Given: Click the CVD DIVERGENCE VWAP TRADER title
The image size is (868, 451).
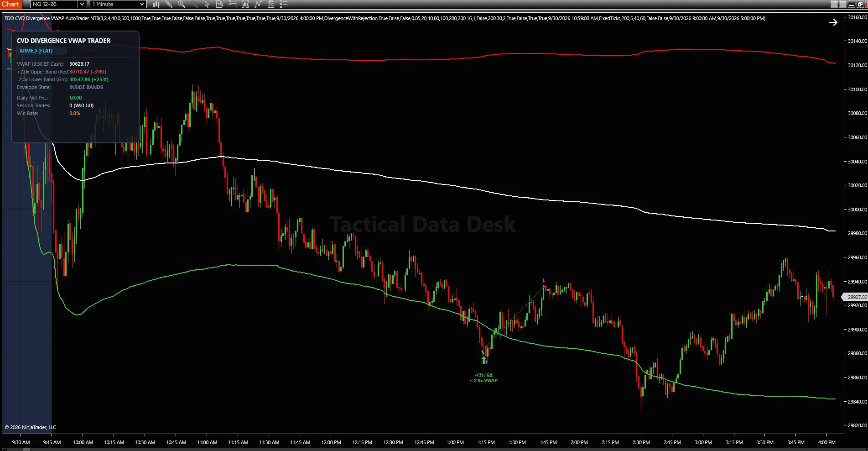Looking at the screenshot, I should pyautogui.click(x=63, y=41).
